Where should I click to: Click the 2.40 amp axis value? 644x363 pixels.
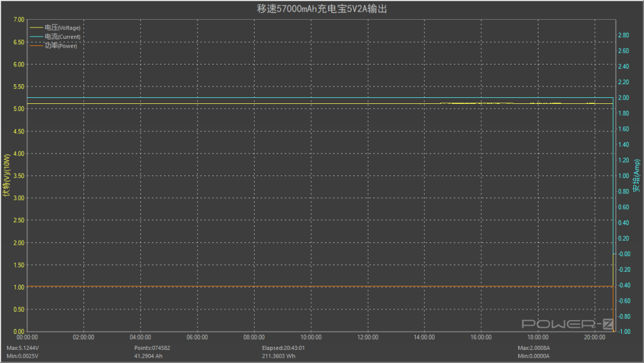pos(624,67)
